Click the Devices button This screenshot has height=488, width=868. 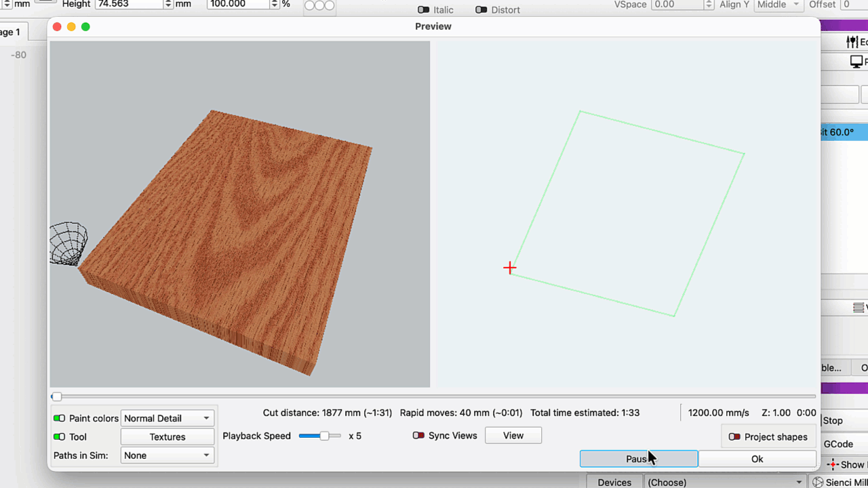[x=614, y=482]
